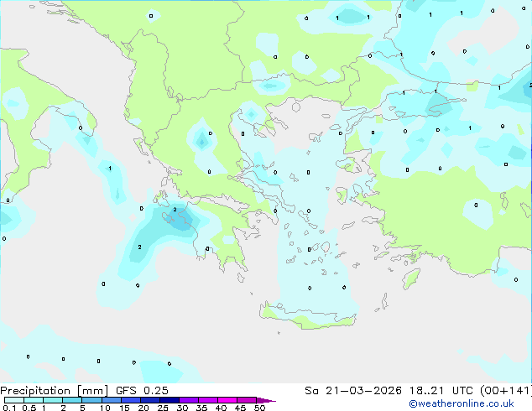This screenshot has width=532, height=411.
Task: Click the 'Precipitation [mm]' title text
Action: 54,391
